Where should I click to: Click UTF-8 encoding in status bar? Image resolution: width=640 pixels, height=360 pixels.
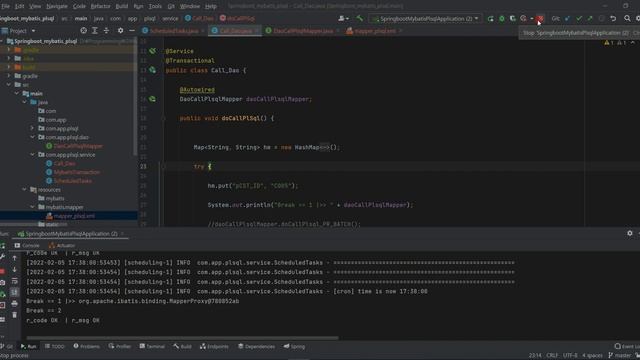(x=570, y=356)
